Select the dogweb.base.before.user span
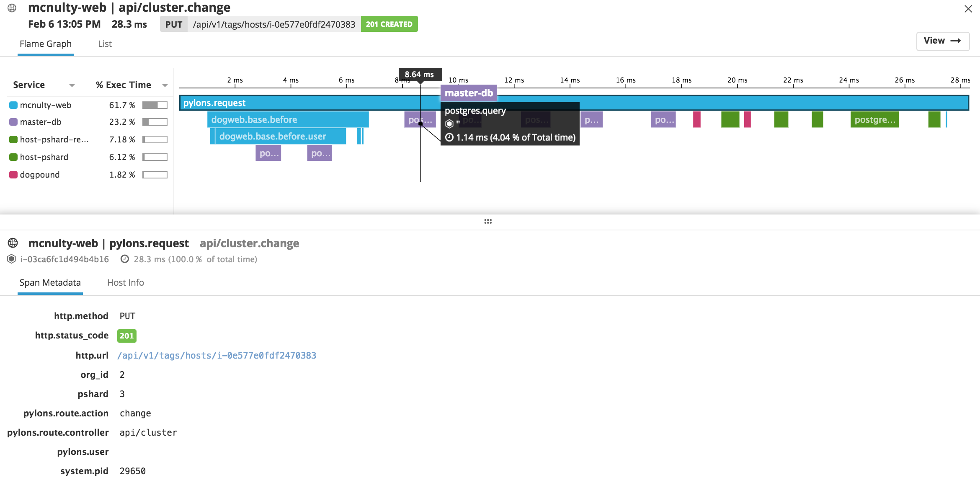980x496 pixels. 280,137
